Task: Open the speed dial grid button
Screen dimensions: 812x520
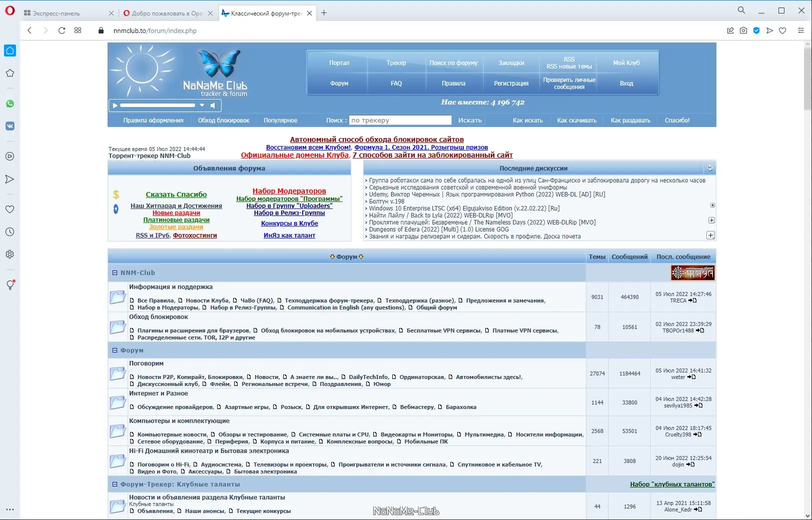Action: coord(78,30)
